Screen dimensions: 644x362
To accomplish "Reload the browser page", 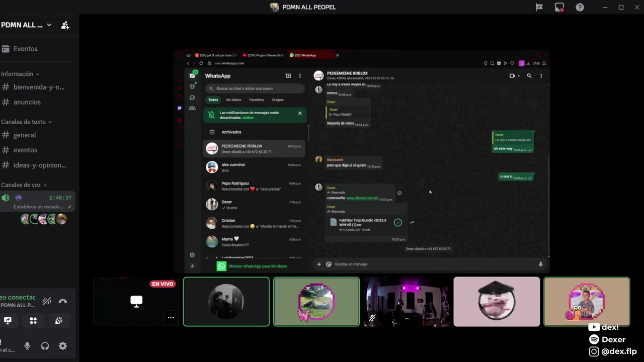I will [201, 63].
